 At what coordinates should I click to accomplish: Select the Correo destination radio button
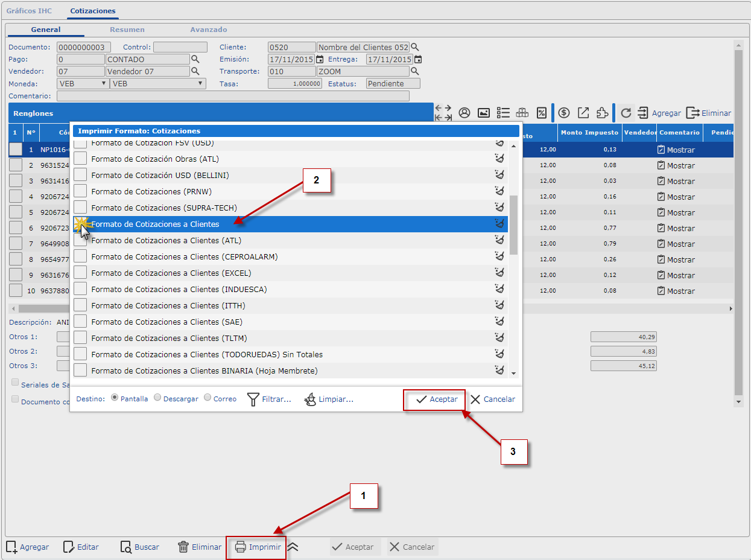(208, 398)
